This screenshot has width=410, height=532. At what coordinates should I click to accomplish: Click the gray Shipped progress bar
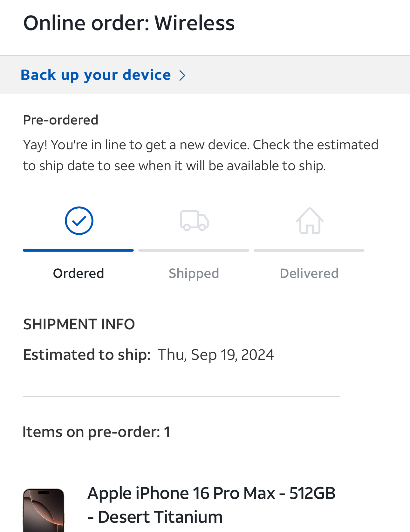point(194,250)
